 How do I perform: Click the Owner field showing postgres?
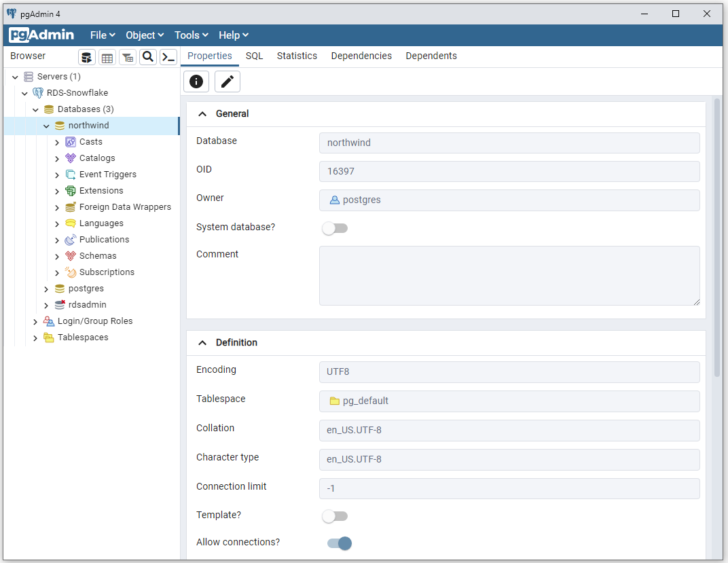[509, 200]
